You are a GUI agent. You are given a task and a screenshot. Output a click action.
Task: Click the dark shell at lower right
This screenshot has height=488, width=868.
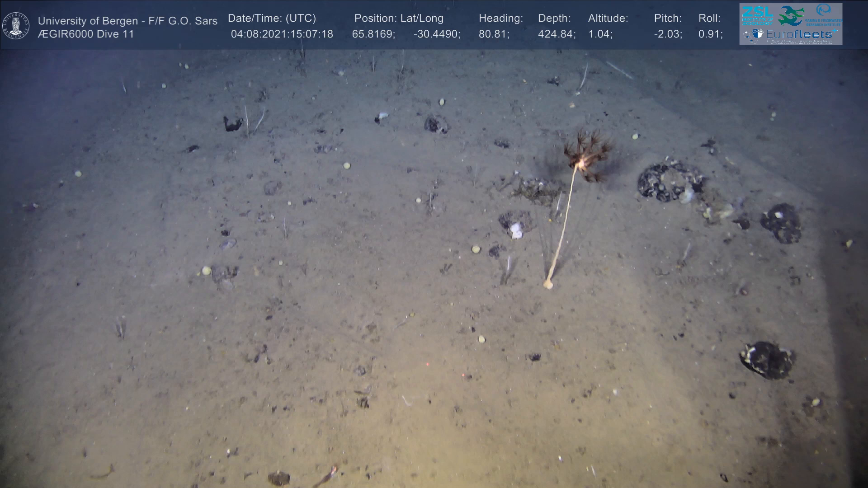click(x=767, y=359)
